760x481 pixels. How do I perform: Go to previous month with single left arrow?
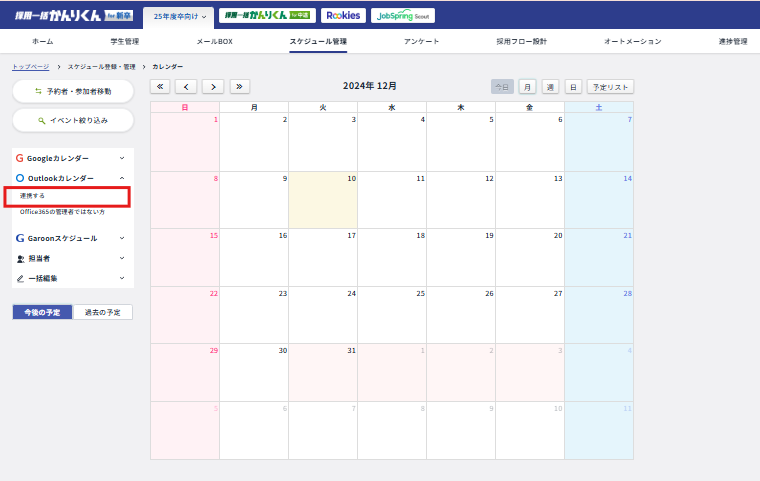pos(186,87)
